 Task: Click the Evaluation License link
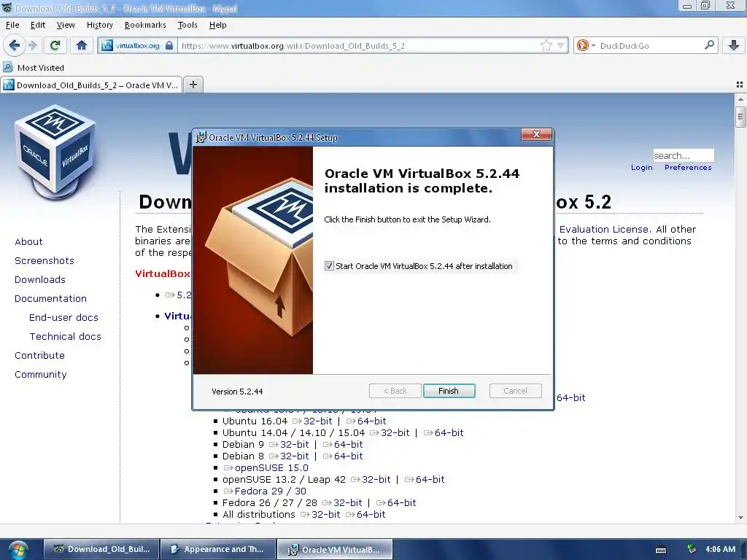click(603, 229)
